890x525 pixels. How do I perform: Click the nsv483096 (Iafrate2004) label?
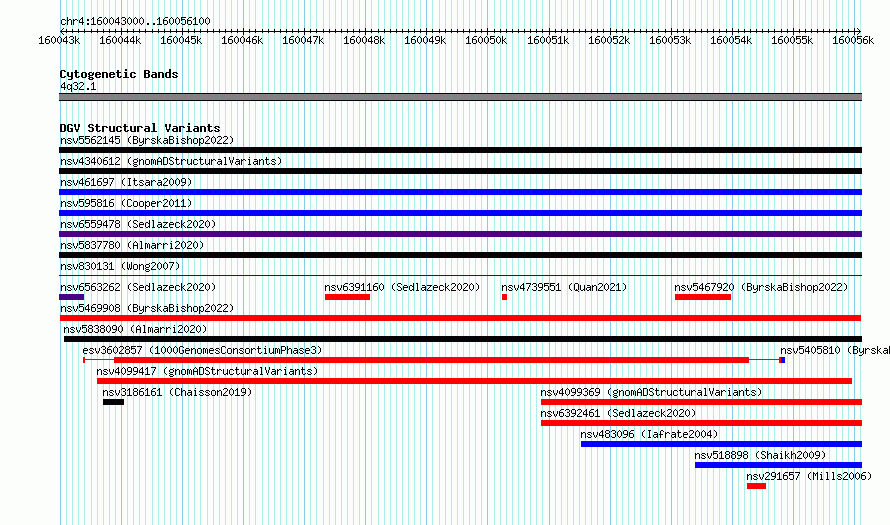click(649, 434)
